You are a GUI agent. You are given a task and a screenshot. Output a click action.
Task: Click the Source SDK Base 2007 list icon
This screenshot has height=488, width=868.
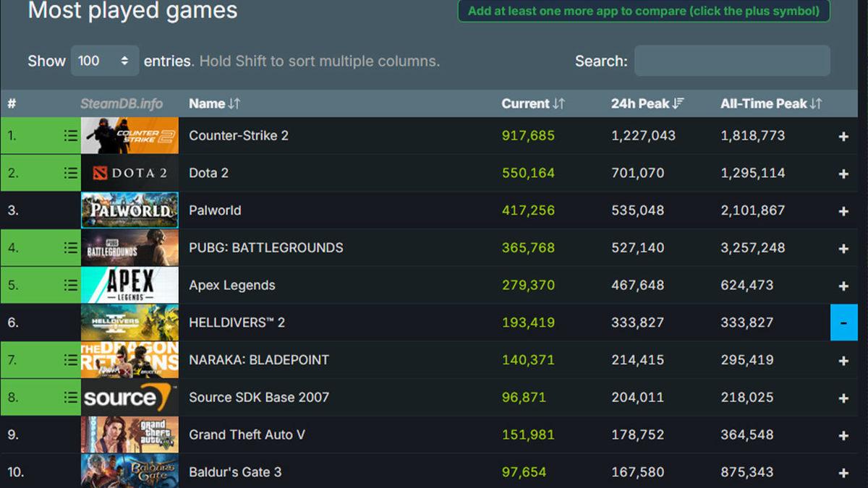tap(70, 397)
